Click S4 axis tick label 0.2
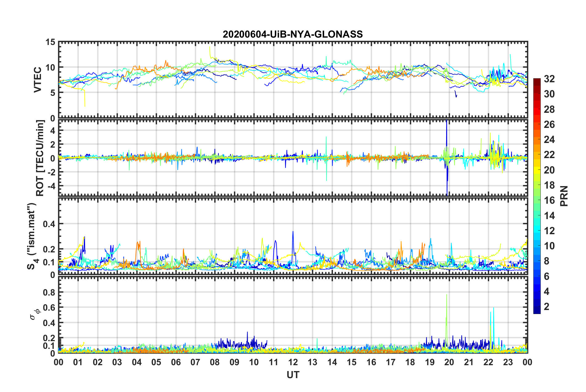The image size is (586, 392). pyautogui.click(x=49, y=249)
